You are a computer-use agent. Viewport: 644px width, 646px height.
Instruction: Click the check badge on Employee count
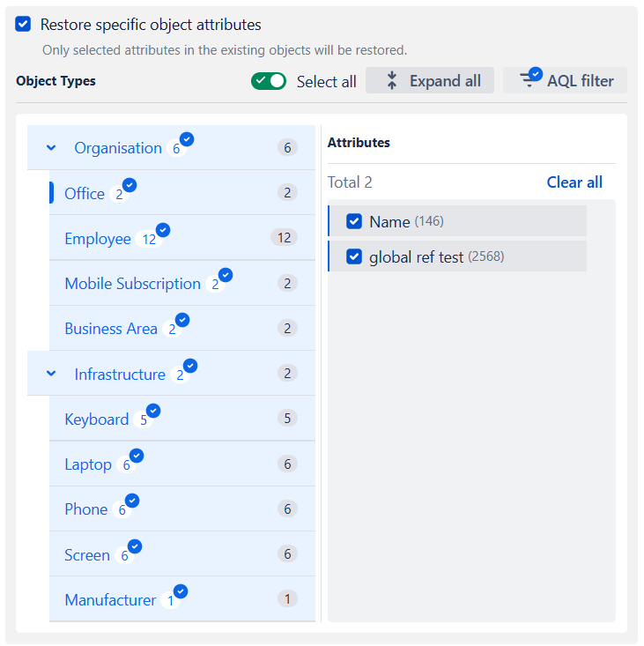(163, 230)
